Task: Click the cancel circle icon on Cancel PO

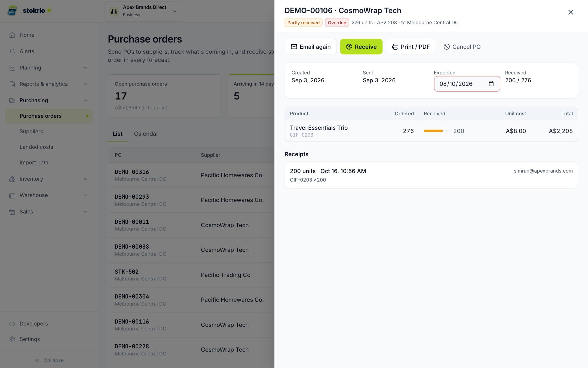Action: pyautogui.click(x=446, y=47)
